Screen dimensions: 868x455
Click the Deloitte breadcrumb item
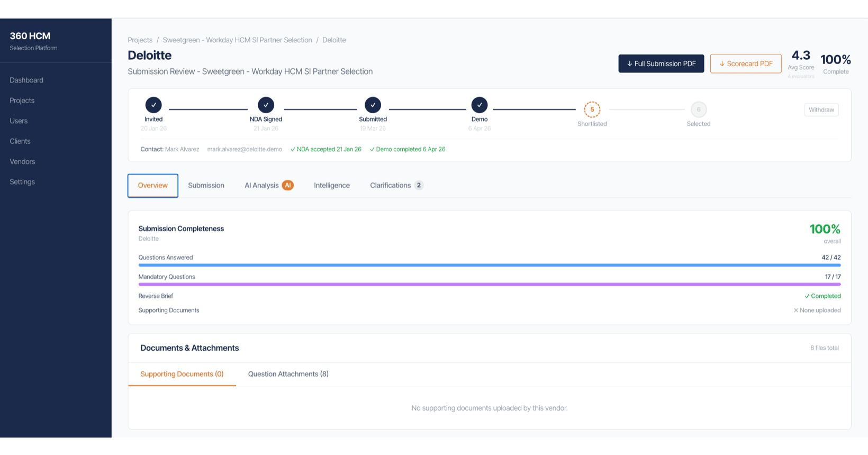coord(334,40)
